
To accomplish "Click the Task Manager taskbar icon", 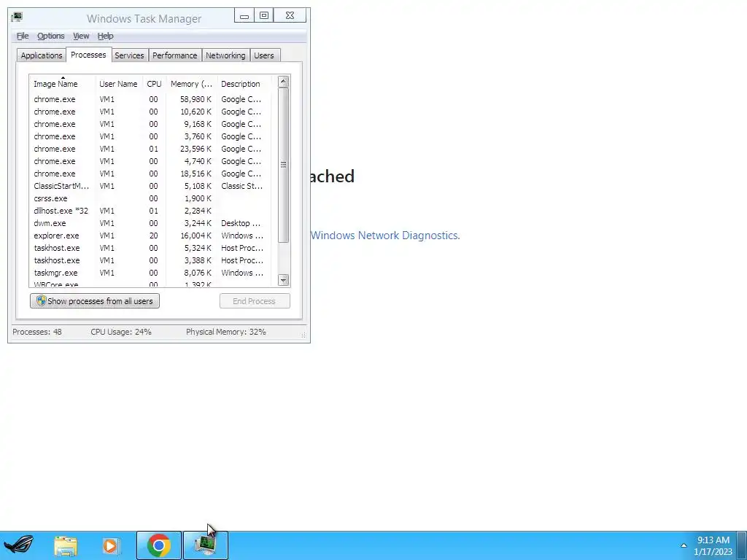I will pyautogui.click(x=206, y=545).
